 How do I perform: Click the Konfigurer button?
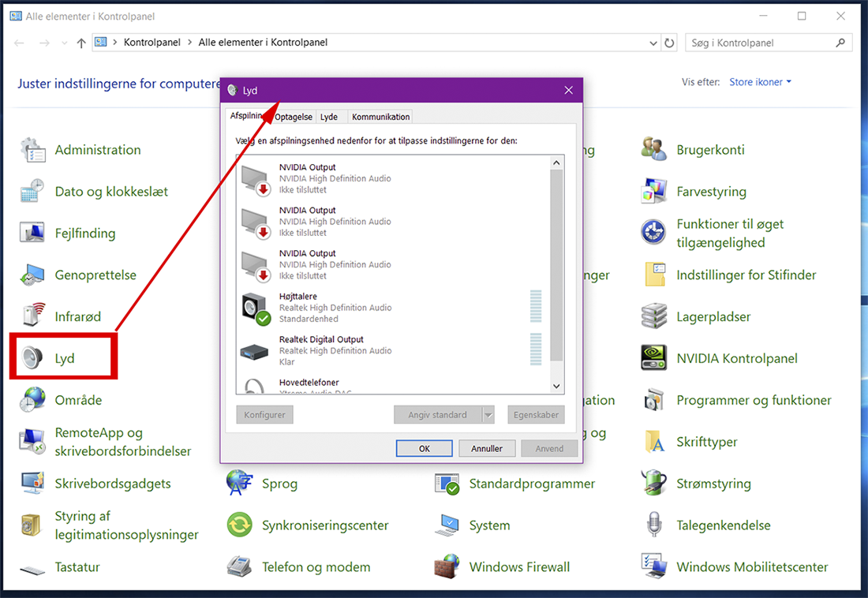[x=264, y=415]
